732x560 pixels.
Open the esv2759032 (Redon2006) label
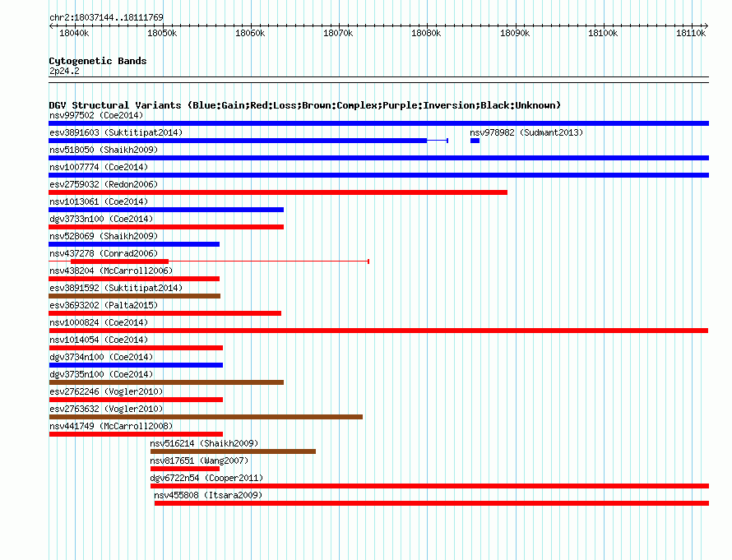(x=104, y=184)
